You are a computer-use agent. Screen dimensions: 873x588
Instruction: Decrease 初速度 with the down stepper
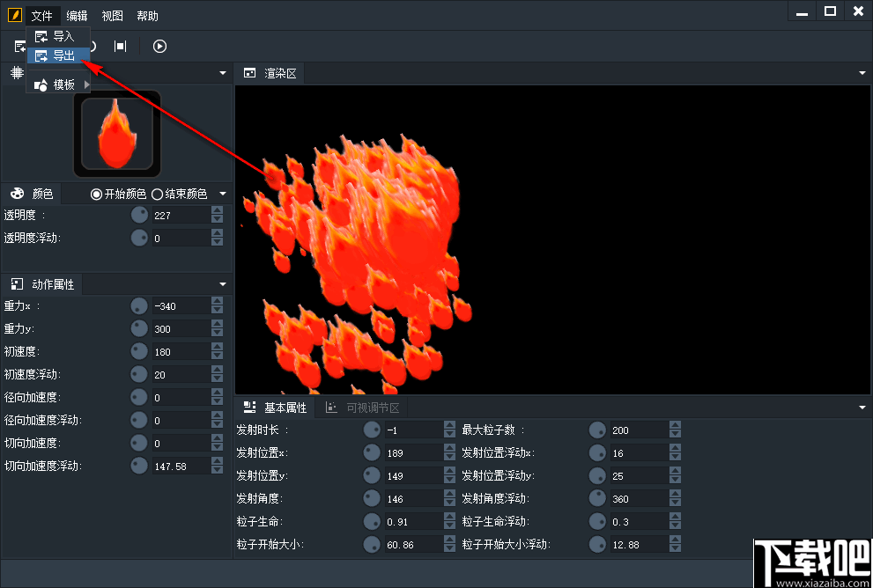click(217, 356)
